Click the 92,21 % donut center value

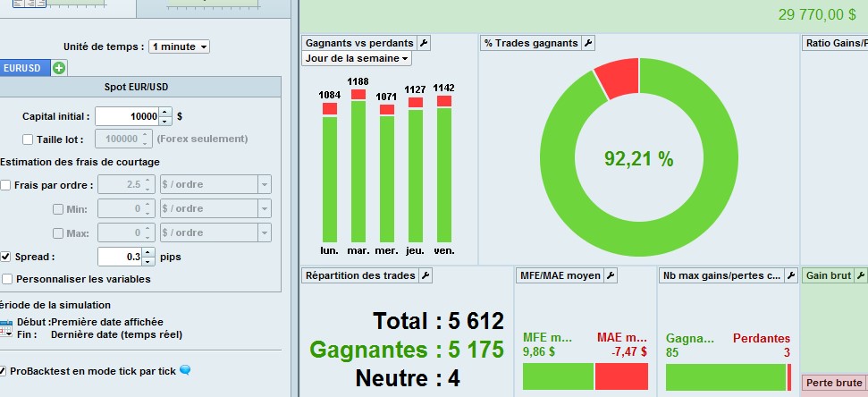point(639,159)
